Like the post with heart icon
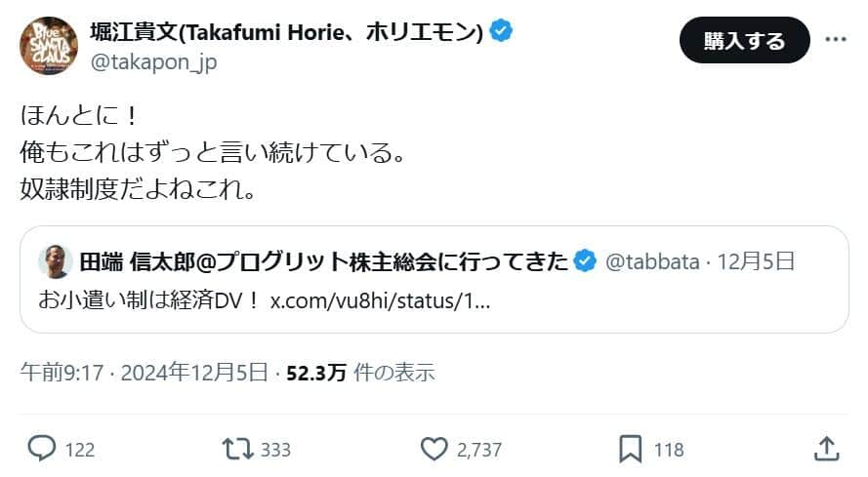 pos(434,449)
